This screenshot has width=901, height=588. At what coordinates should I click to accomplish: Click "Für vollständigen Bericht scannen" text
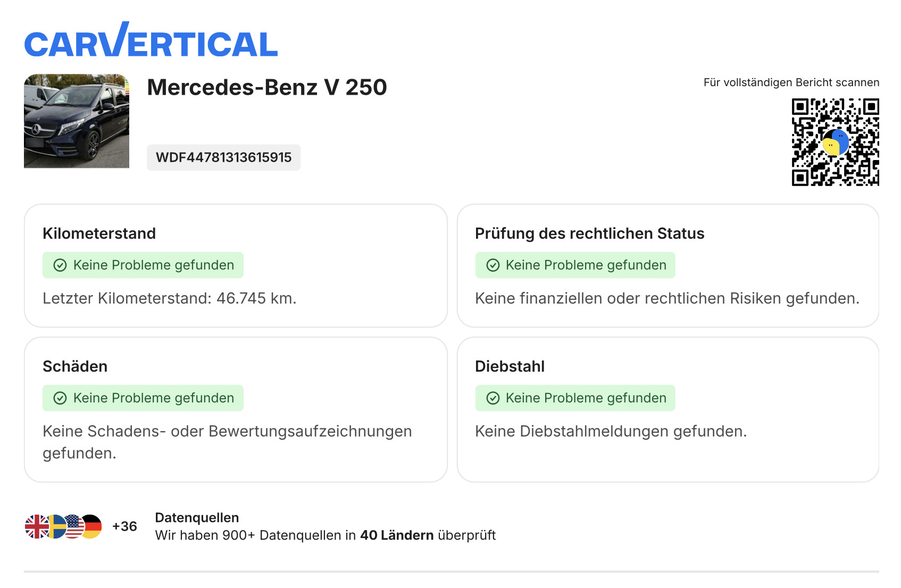pos(791,82)
